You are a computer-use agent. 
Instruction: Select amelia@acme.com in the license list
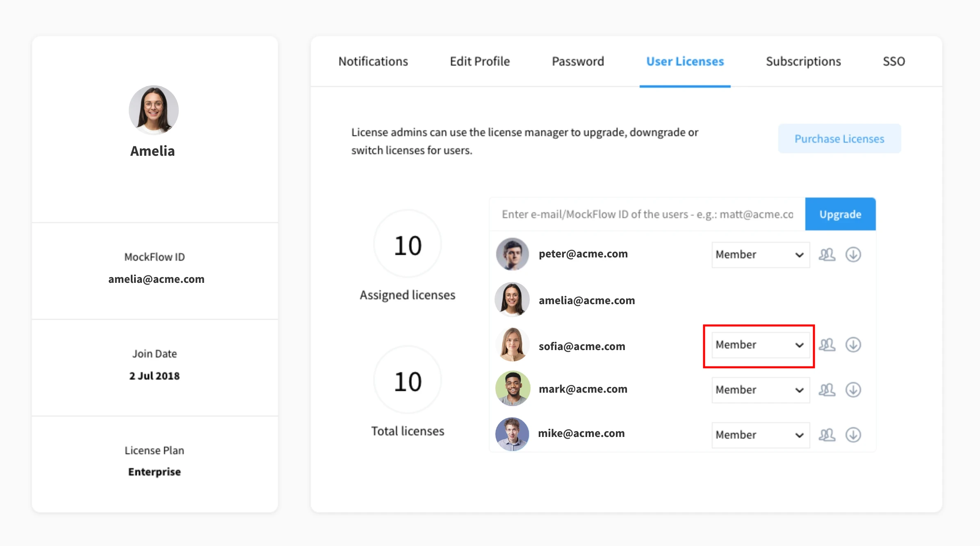(587, 300)
